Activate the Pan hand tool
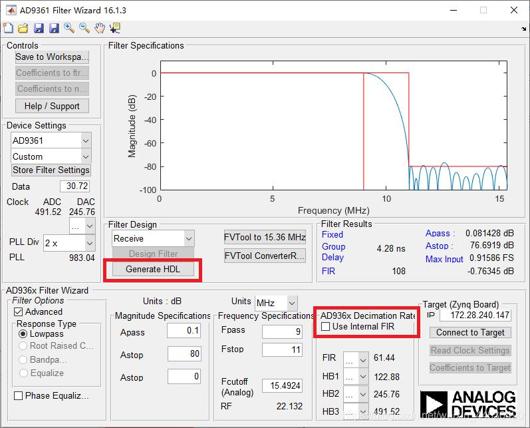The height and width of the screenshot is (428, 530). [x=100, y=28]
